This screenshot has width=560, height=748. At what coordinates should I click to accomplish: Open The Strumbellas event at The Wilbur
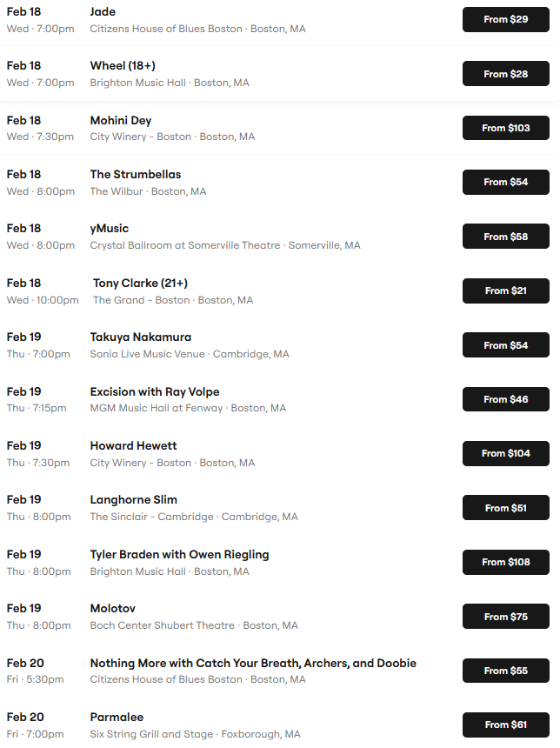point(136,175)
